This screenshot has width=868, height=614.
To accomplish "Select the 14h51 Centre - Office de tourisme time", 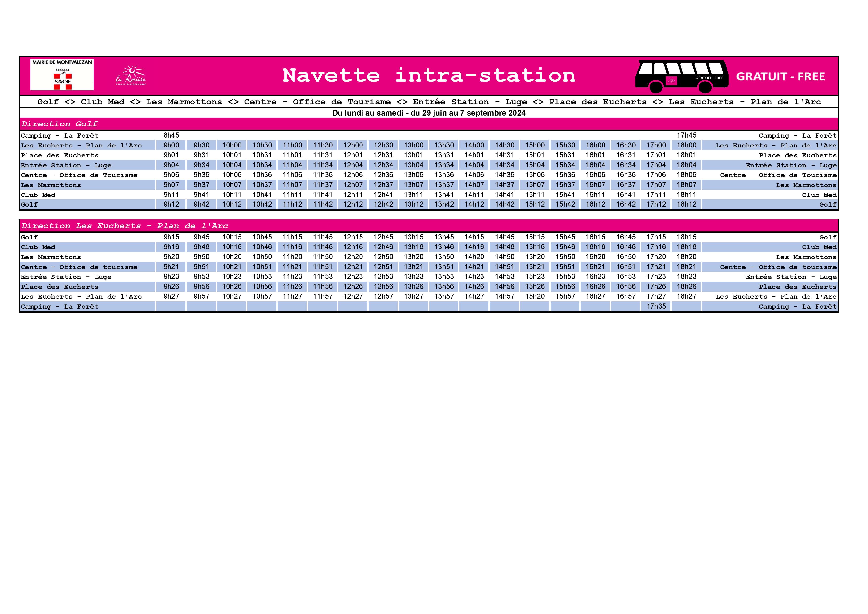I will (505, 267).
